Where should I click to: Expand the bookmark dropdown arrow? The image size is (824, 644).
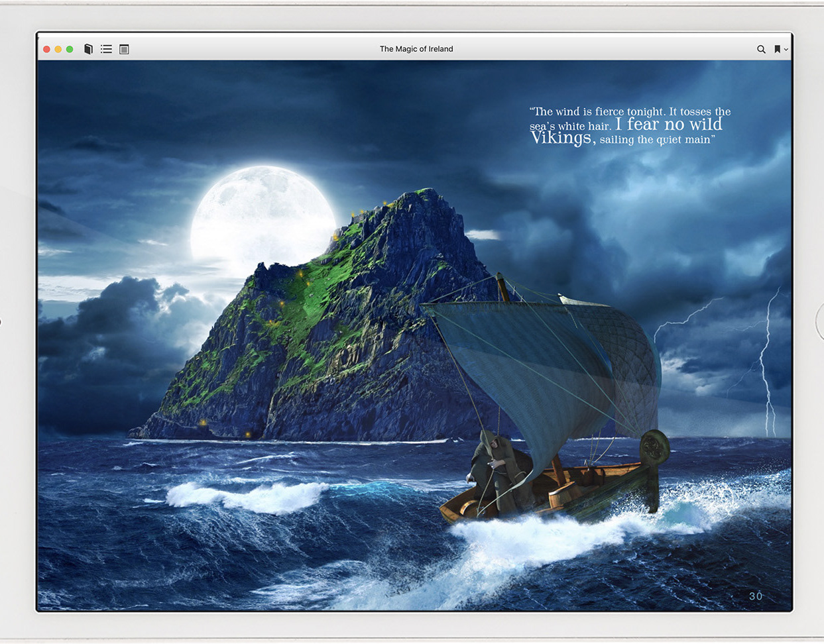[786, 50]
